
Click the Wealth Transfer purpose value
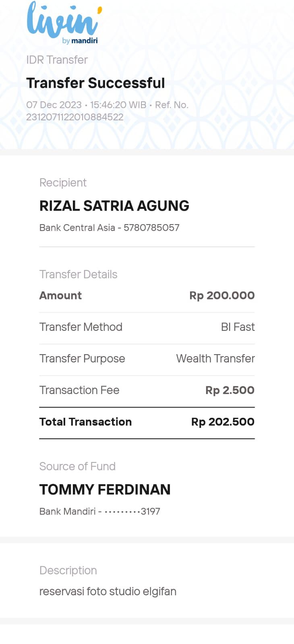pos(215,359)
